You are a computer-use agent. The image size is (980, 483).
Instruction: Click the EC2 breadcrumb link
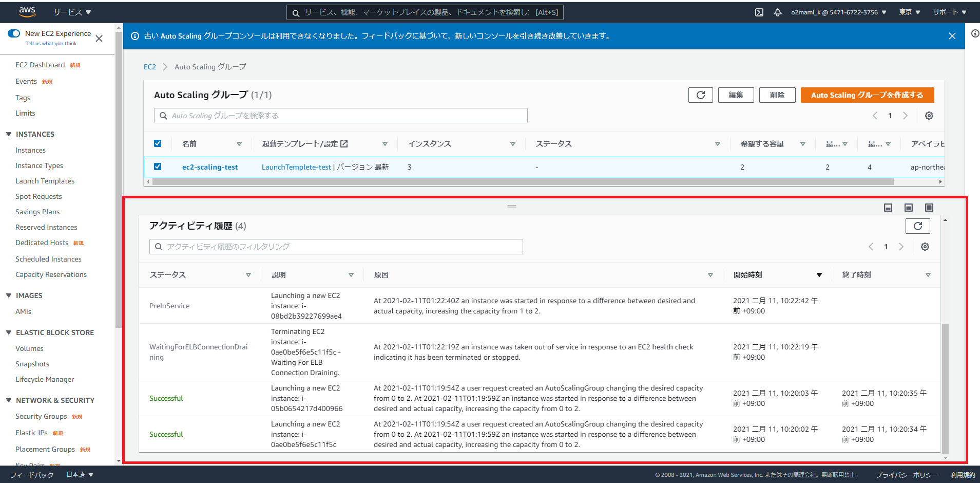click(150, 67)
